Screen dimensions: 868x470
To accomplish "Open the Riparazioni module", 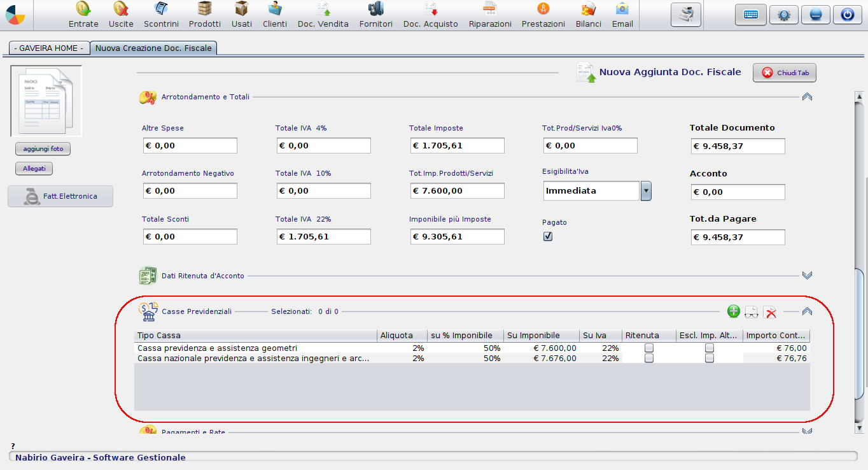I will coord(490,15).
